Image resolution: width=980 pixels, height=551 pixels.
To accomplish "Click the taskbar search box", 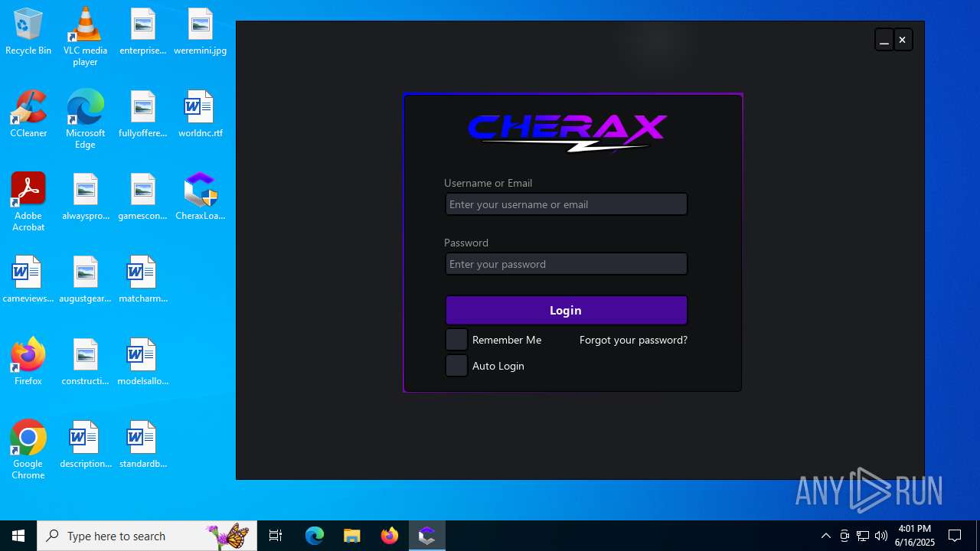I will coord(147,536).
